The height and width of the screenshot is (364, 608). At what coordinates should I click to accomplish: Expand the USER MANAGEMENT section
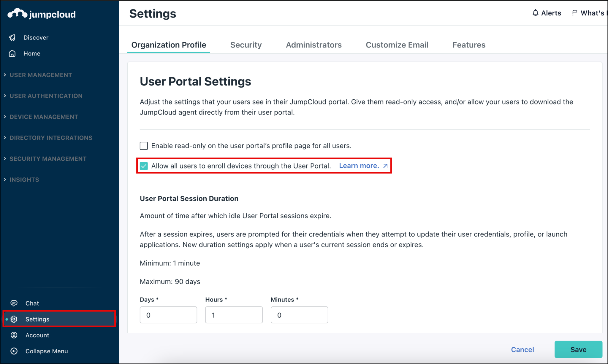40,75
